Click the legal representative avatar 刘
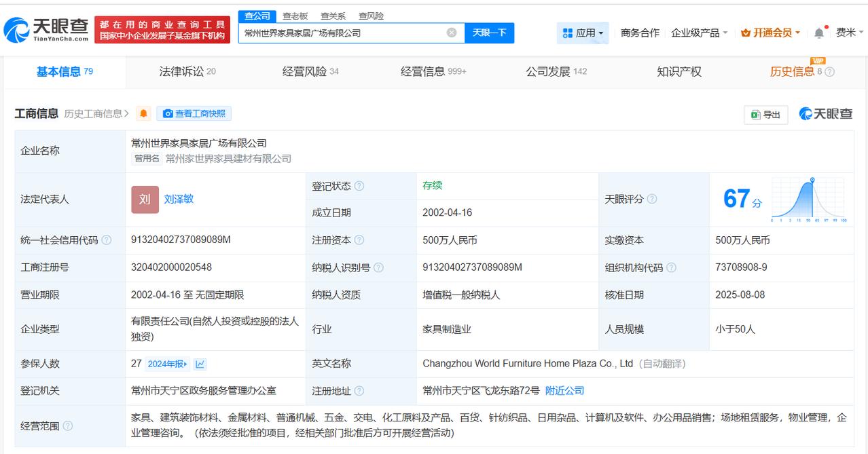 click(x=145, y=200)
